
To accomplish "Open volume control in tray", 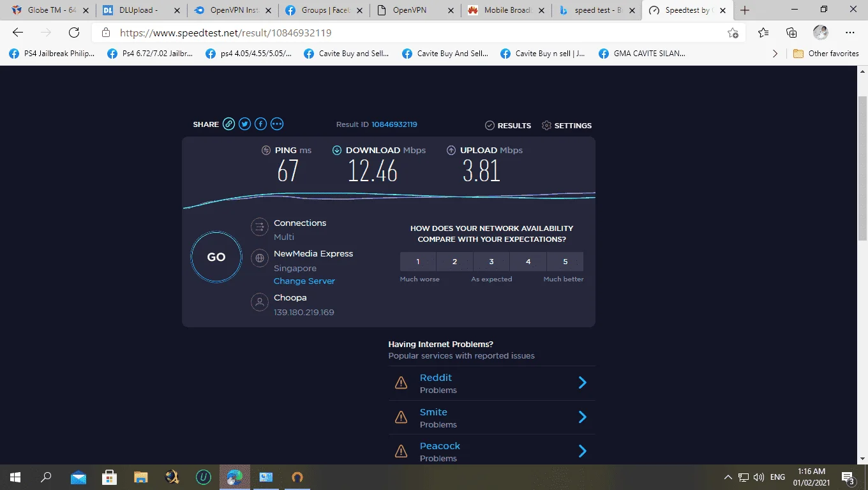I will click(759, 477).
